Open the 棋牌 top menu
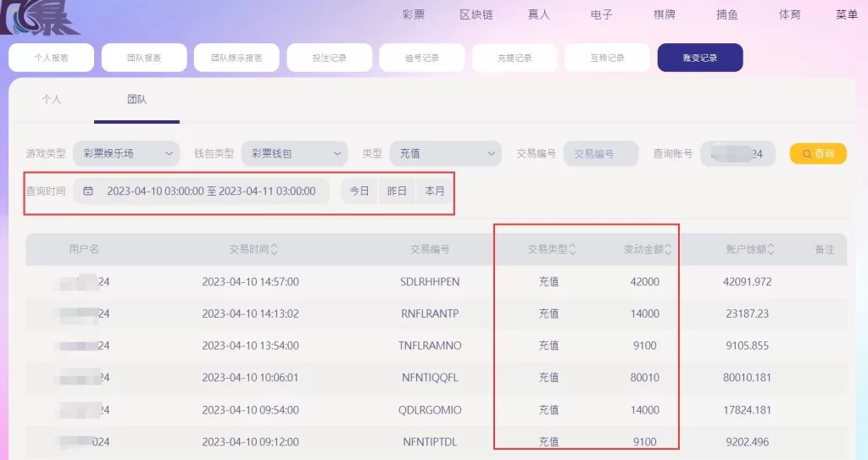The width and height of the screenshot is (868, 460). (x=665, y=15)
